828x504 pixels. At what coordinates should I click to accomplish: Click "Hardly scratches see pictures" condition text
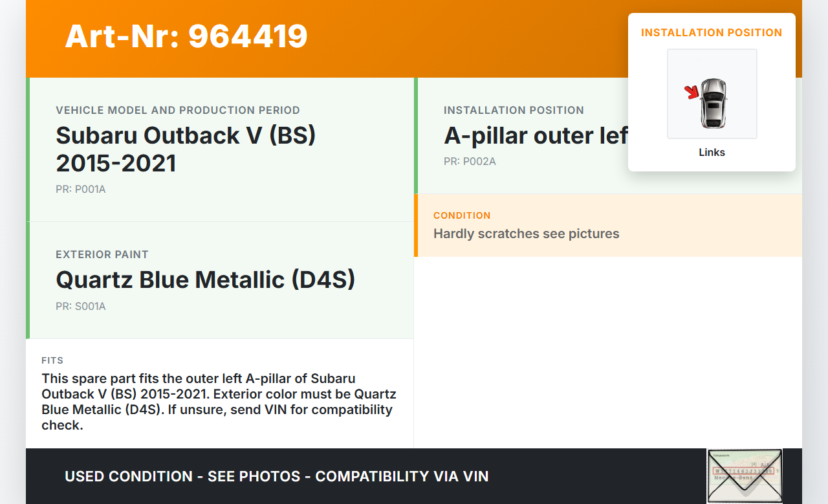[526, 234]
